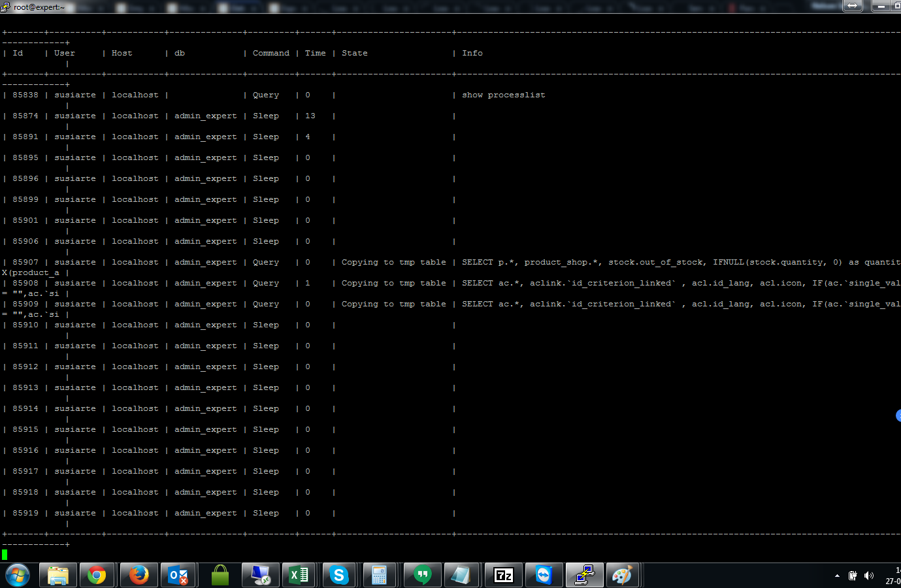Click process Id 85906

coord(25,242)
